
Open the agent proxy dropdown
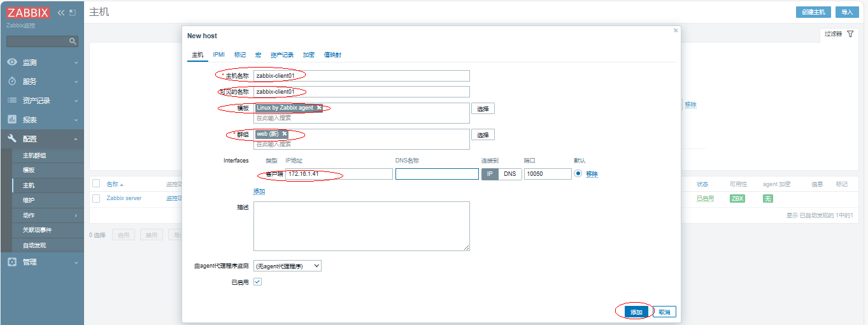click(287, 266)
